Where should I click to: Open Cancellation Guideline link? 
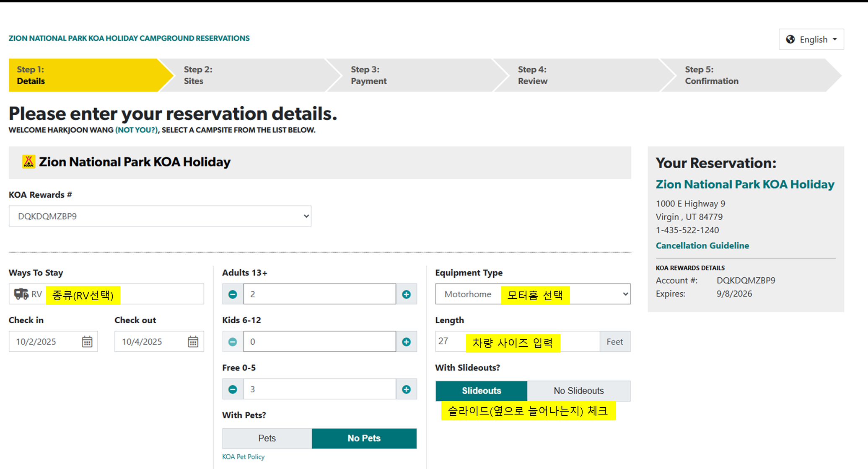pos(702,246)
